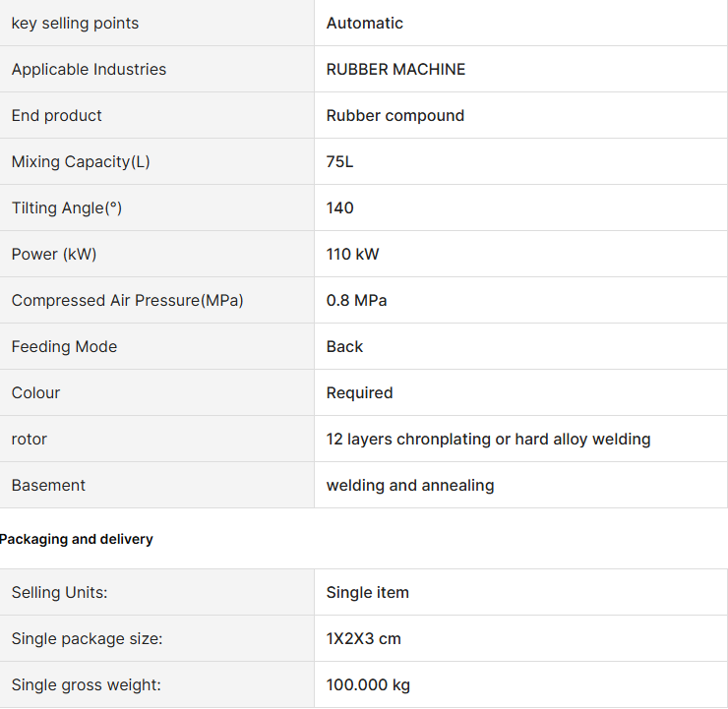Select the Feeding Mode value 'Back'
The height and width of the screenshot is (709, 728).
(x=344, y=346)
